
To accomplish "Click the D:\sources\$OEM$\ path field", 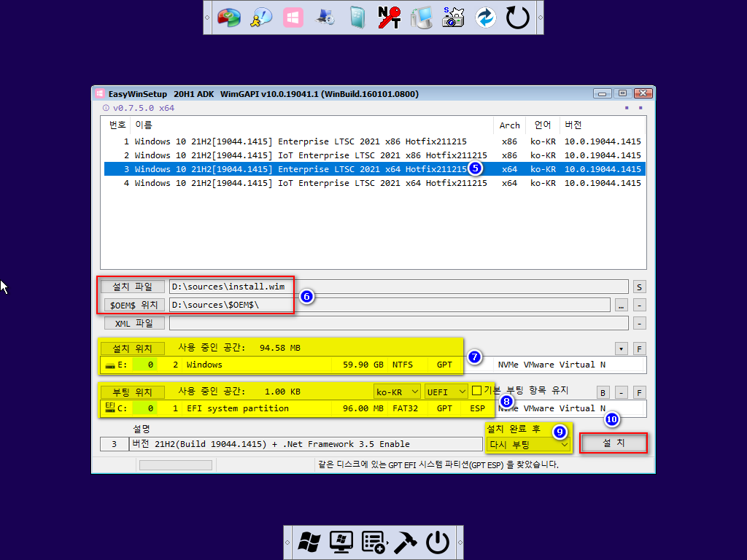I will tap(390, 305).
